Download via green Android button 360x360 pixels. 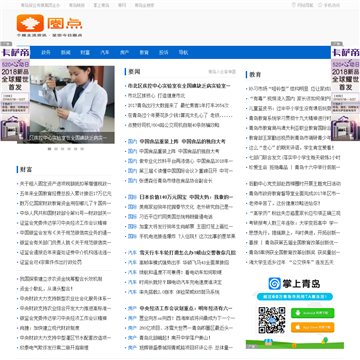pos(313,313)
